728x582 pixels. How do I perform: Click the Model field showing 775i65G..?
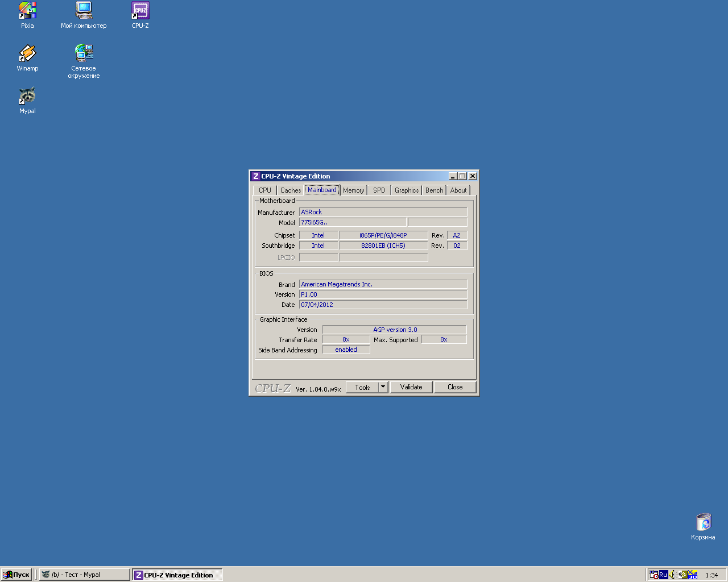click(x=353, y=222)
